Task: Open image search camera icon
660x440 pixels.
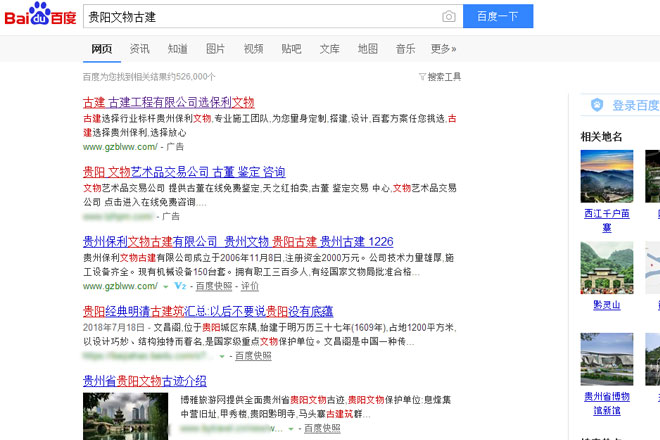Action: pyautogui.click(x=449, y=16)
